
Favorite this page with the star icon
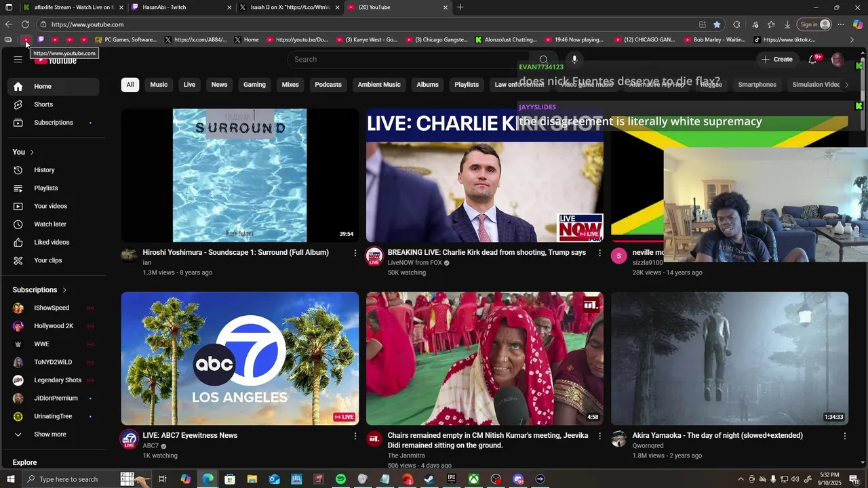717,24
